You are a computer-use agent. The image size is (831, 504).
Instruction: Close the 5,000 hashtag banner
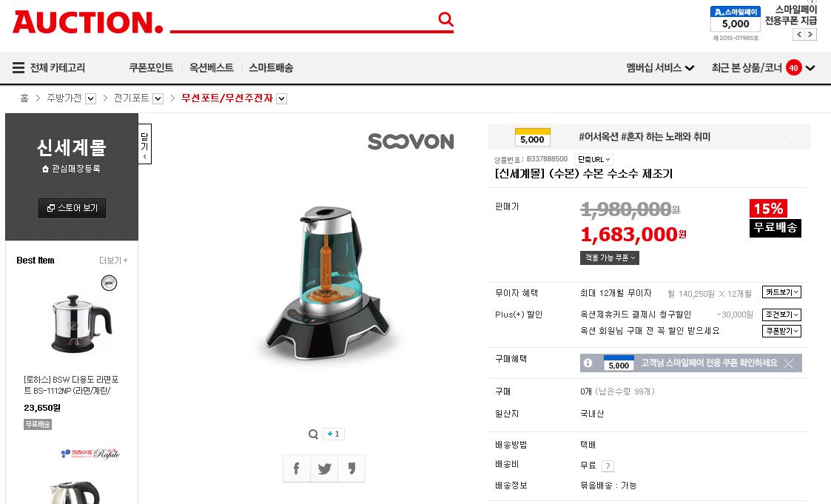pyautogui.click(x=791, y=137)
